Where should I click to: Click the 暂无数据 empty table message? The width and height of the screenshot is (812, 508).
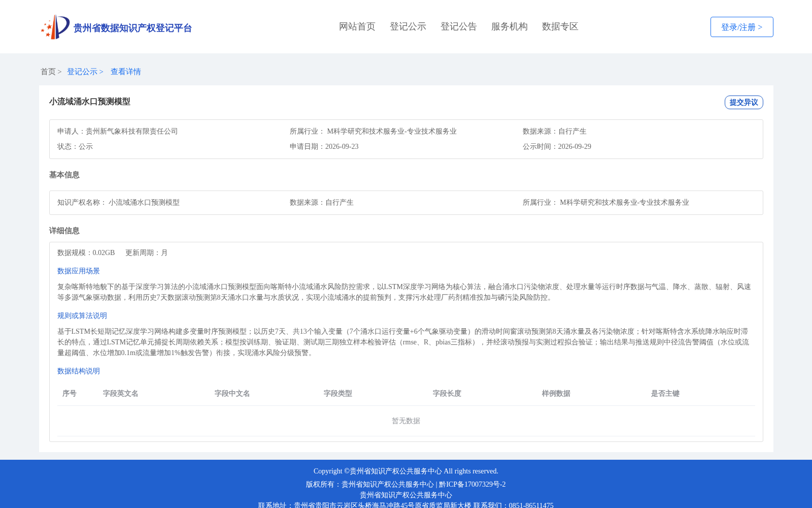click(x=406, y=421)
